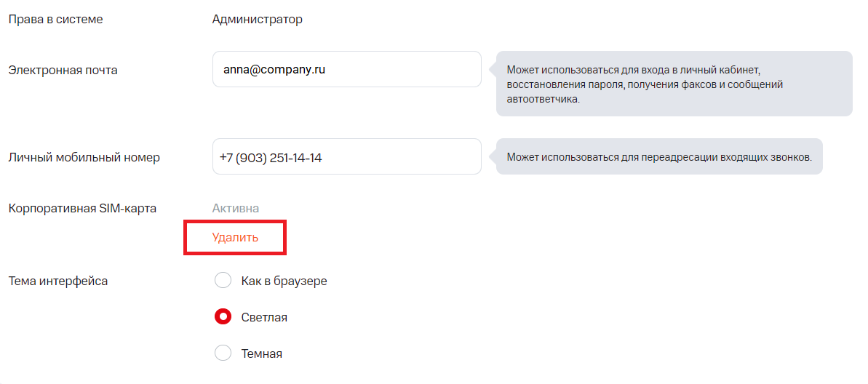Click the "Темная" option text

(261, 353)
